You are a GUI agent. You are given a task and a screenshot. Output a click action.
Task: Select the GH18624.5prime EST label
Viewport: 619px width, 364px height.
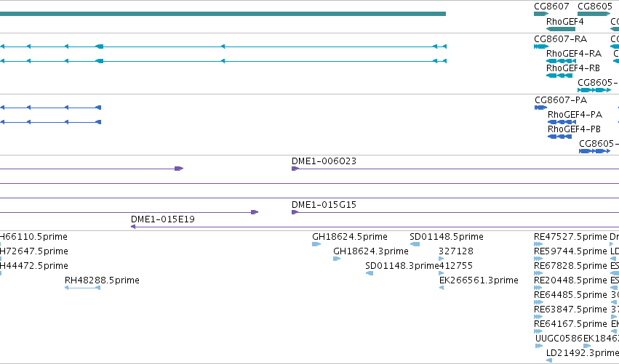click(x=350, y=237)
